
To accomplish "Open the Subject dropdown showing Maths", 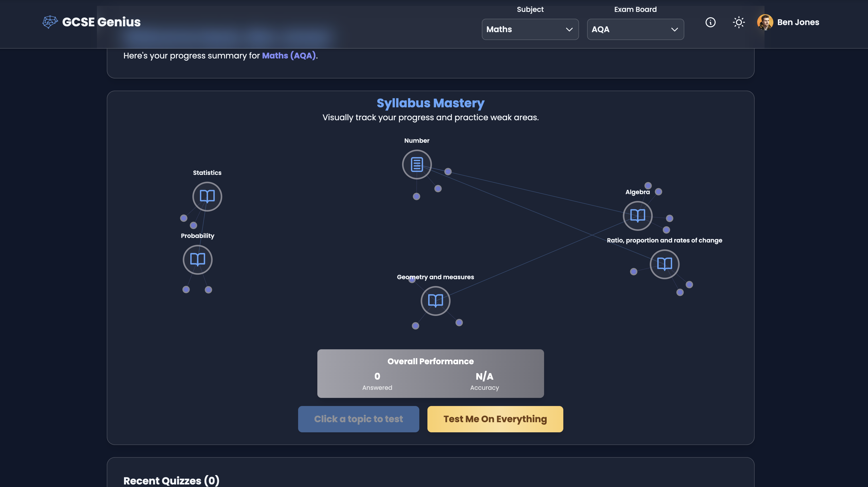I will pyautogui.click(x=530, y=29).
